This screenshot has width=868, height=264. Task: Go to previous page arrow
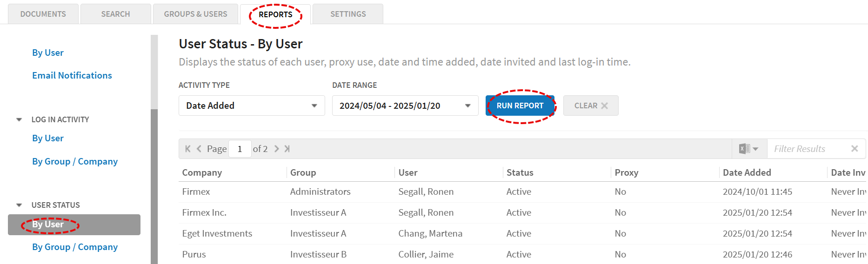pyautogui.click(x=199, y=149)
